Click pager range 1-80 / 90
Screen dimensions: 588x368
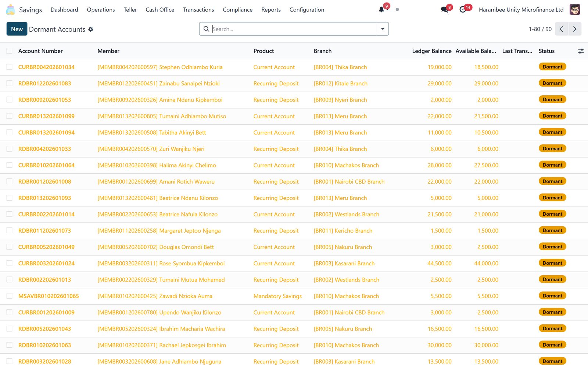[x=540, y=29]
